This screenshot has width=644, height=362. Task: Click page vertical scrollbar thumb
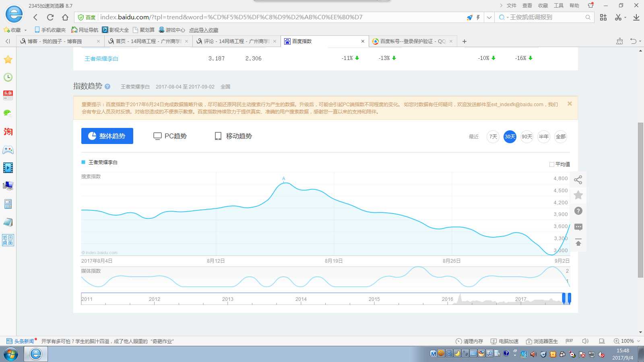pos(640,200)
